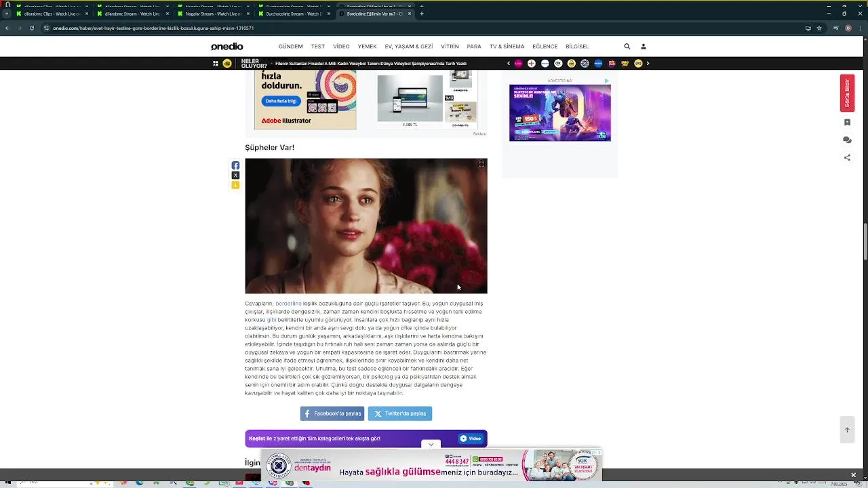Open the dentaydın advertisement banner
The image size is (868, 488).
[x=431, y=466]
